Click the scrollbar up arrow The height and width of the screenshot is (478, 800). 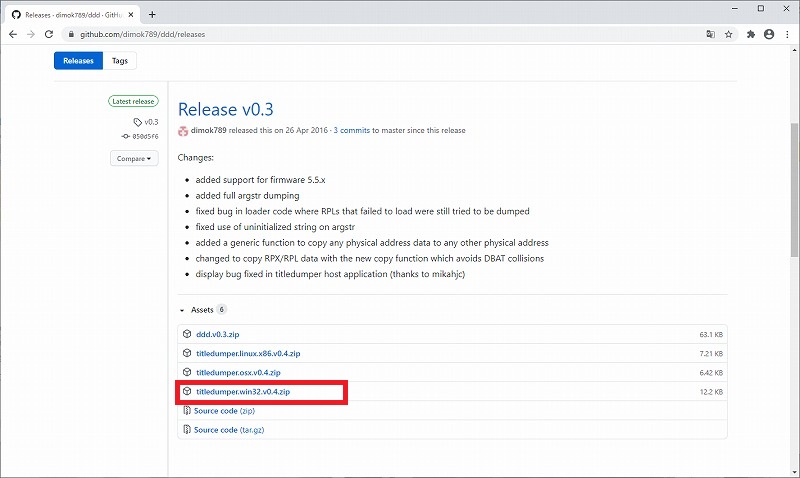[795, 50]
